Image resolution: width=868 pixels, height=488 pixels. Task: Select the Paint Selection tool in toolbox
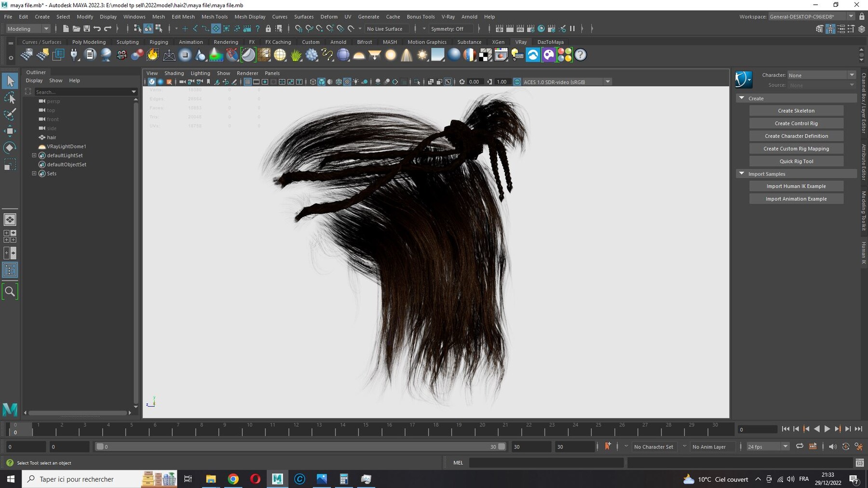(x=10, y=115)
